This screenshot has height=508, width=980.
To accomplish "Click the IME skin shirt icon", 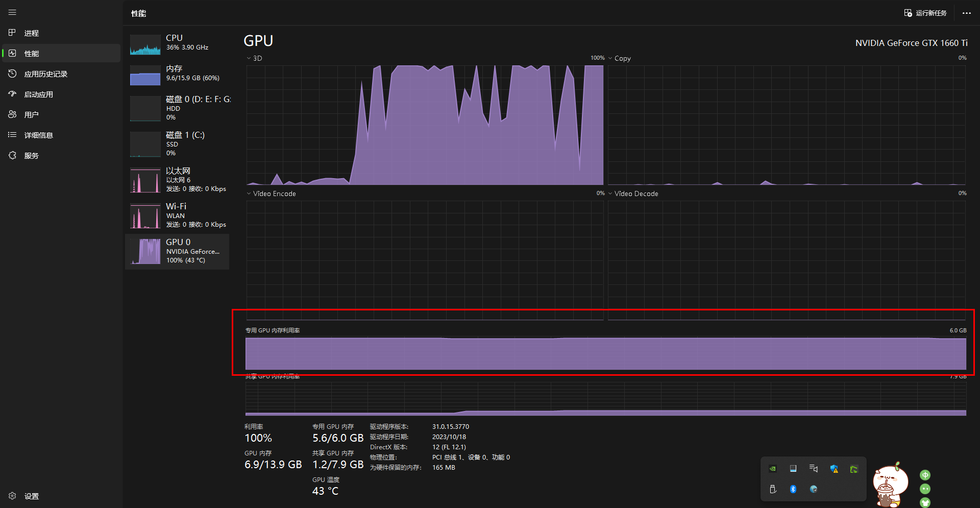I will (x=925, y=502).
